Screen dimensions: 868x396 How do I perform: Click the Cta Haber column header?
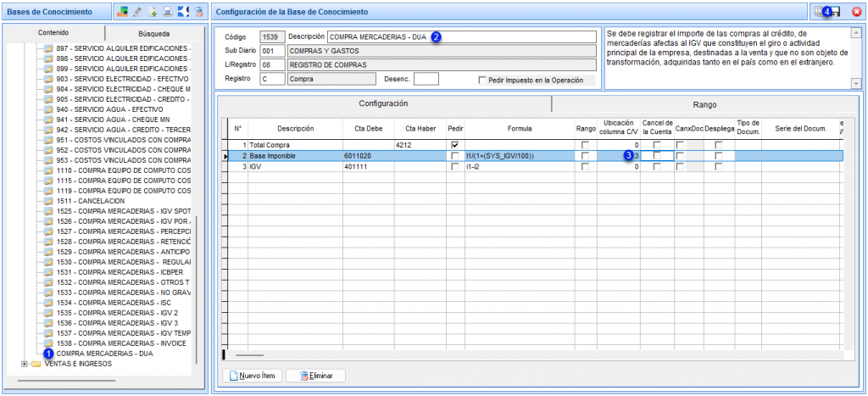pos(419,129)
